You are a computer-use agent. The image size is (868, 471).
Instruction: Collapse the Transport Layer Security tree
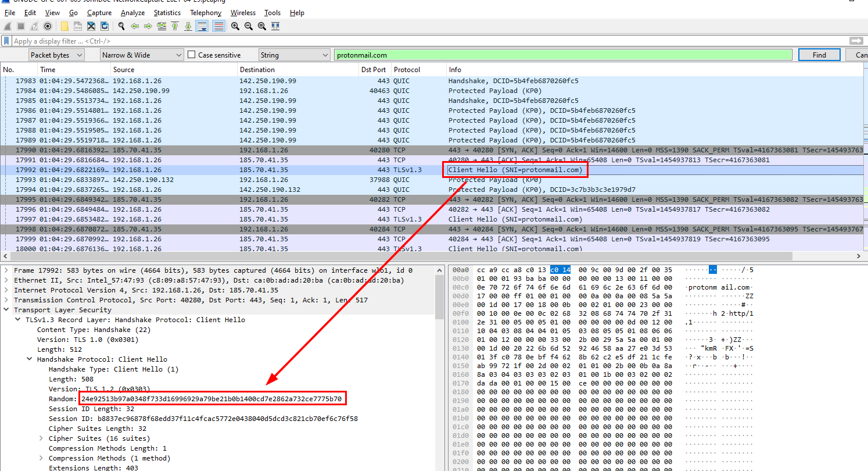[6, 310]
